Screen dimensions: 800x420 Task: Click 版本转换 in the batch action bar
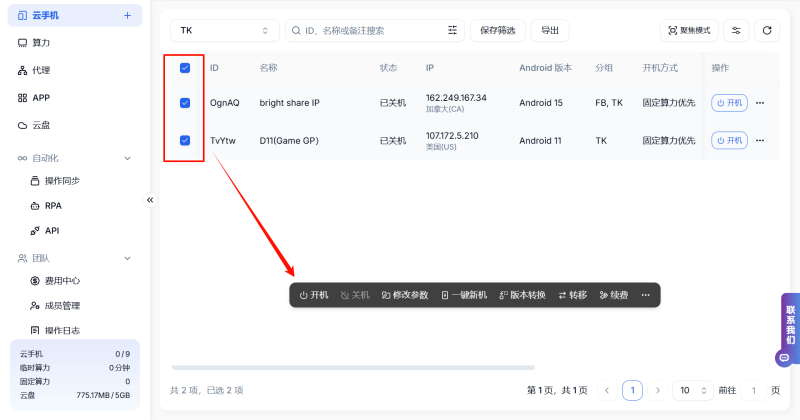[x=523, y=295]
